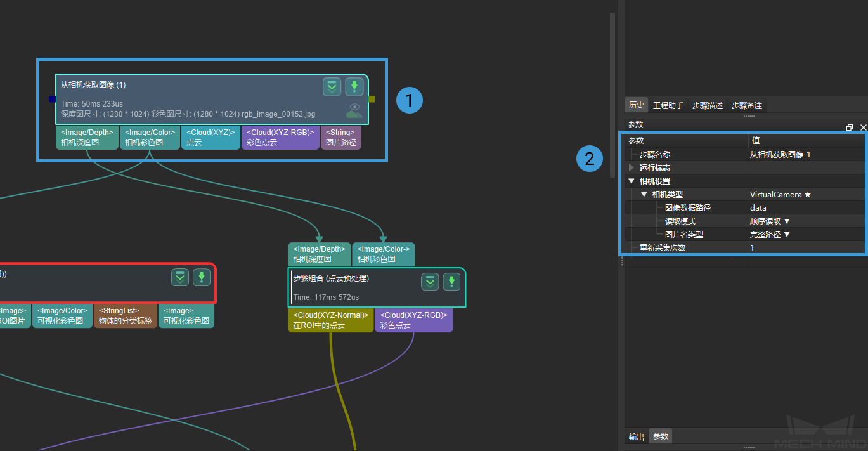Switch to the 工程助手 tab

[668, 106]
